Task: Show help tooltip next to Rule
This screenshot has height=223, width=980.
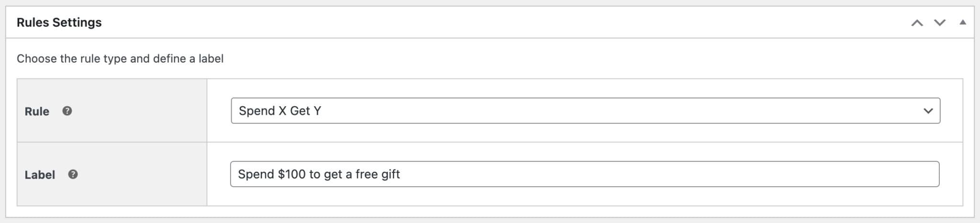Action: tap(67, 111)
